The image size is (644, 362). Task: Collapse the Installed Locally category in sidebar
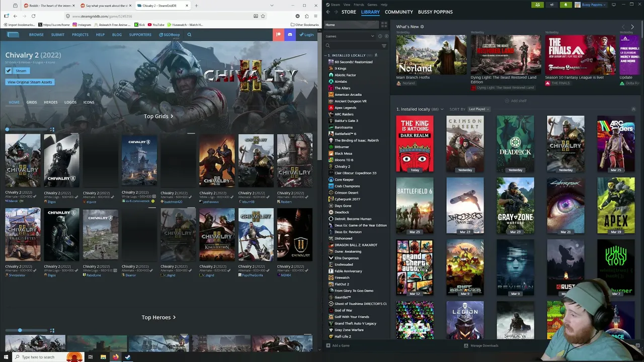point(326,55)
